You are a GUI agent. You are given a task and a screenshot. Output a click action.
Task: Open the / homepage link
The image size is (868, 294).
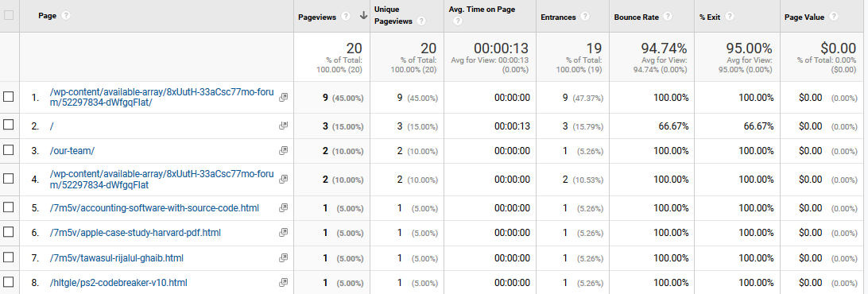52,126
